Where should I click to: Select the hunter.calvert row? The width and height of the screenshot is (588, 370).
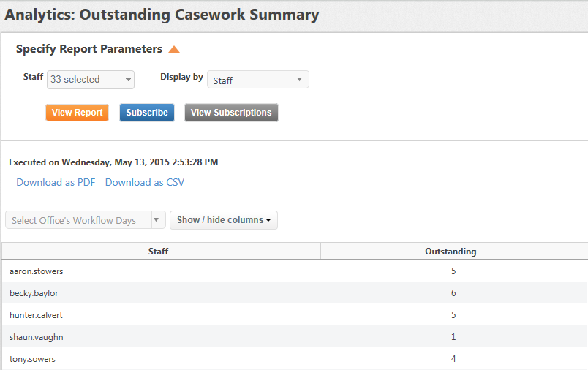[x=295, y=315]
